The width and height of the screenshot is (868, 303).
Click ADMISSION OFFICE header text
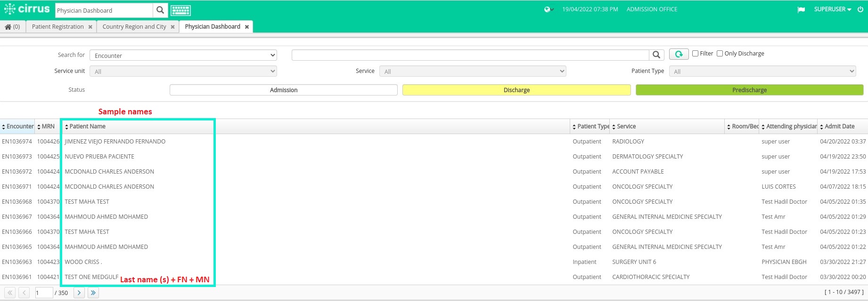coord(652,9)
